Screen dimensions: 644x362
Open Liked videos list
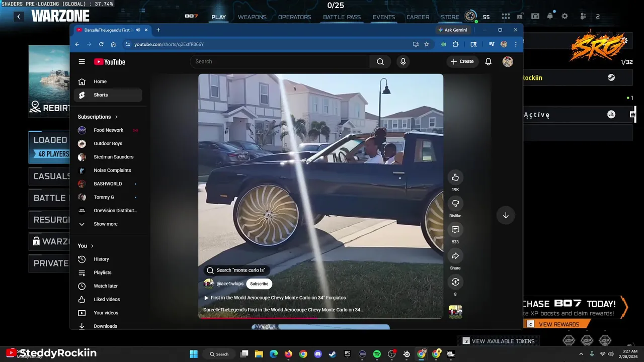(108, 299)
